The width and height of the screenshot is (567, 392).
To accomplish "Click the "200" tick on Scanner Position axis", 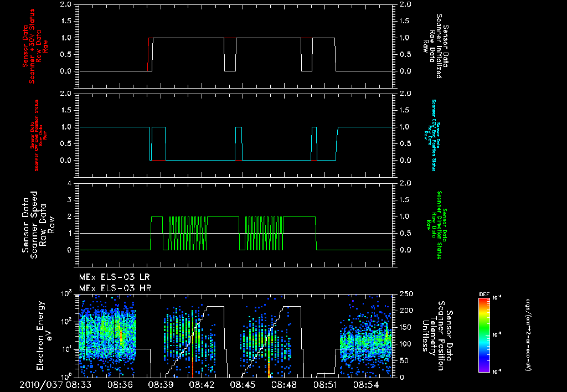I will 407,311.
